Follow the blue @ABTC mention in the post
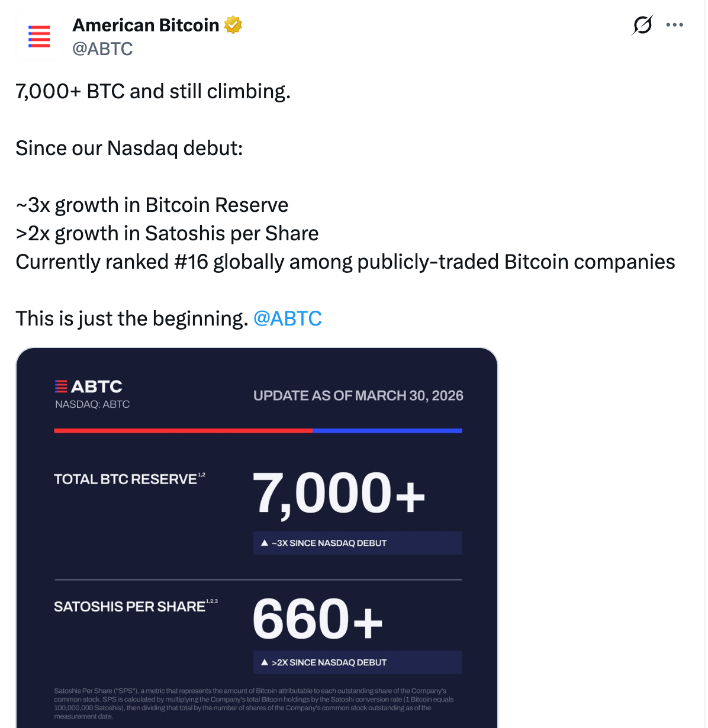This screenshot has width=708, height=728. (x=288, y=318)
